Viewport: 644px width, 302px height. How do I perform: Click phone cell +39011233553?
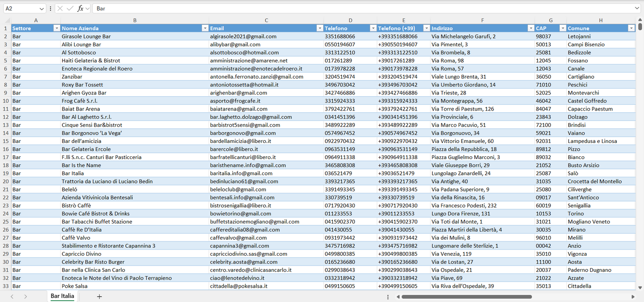click(404, 213)
